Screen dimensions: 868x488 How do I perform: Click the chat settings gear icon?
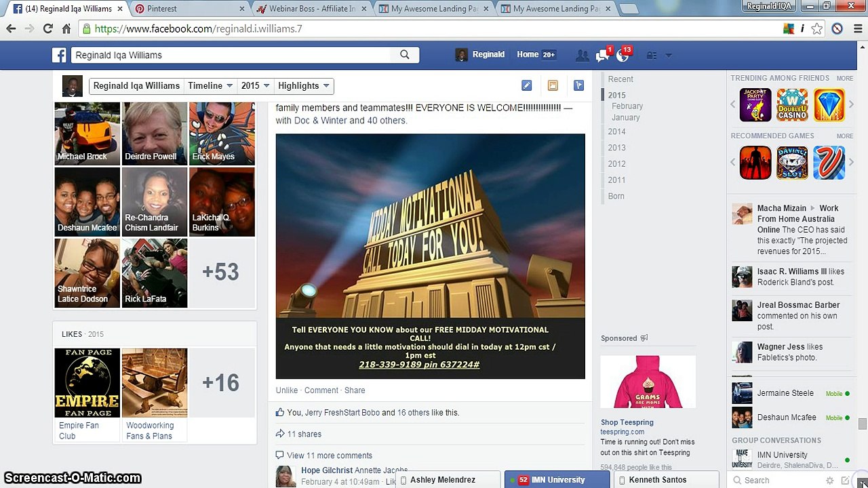tap(829, 481)
